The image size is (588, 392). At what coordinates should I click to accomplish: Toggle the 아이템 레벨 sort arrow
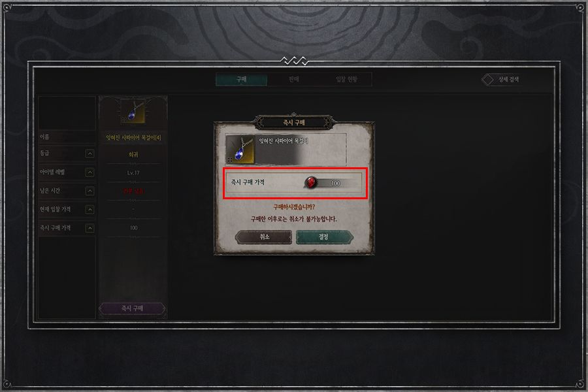(90, 172)
